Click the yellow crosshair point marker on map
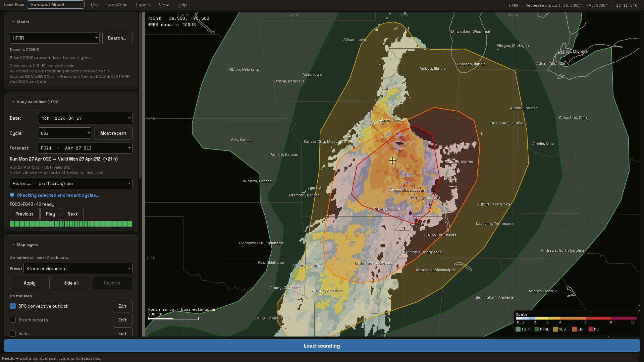 392,161
